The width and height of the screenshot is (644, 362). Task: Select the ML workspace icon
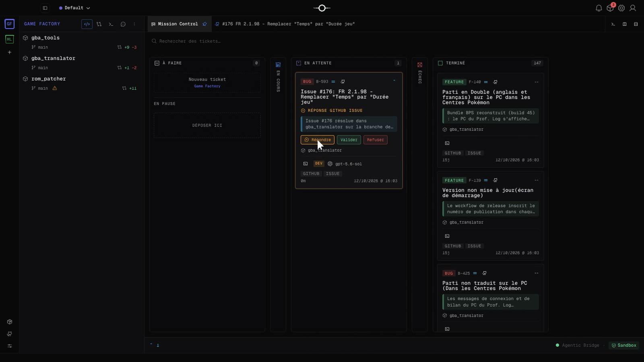tap(10, 39)
